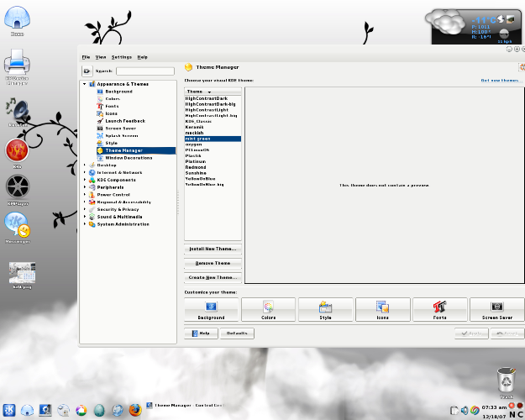Select the Keramik theme
The image size is (525, 420).
[x=213, y=127]
